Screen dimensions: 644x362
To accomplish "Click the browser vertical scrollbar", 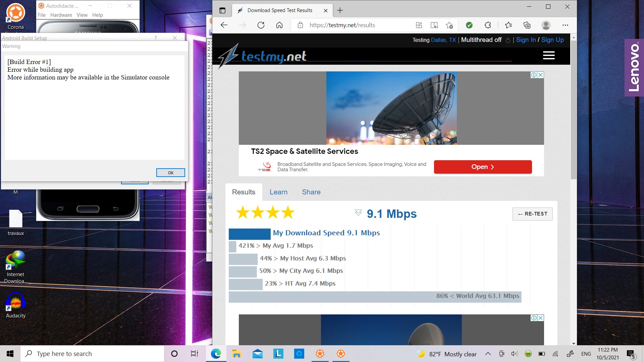I will [574, 111].
